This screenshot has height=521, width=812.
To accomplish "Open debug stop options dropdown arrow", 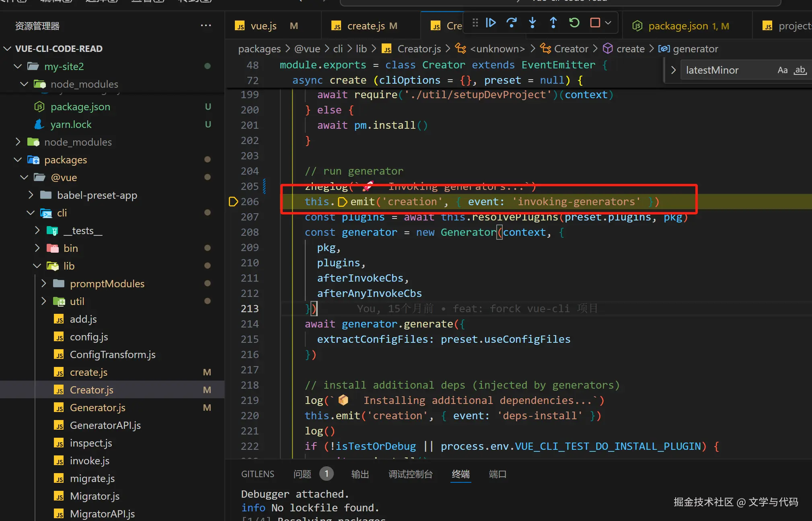I will click(x=608, y=23).
